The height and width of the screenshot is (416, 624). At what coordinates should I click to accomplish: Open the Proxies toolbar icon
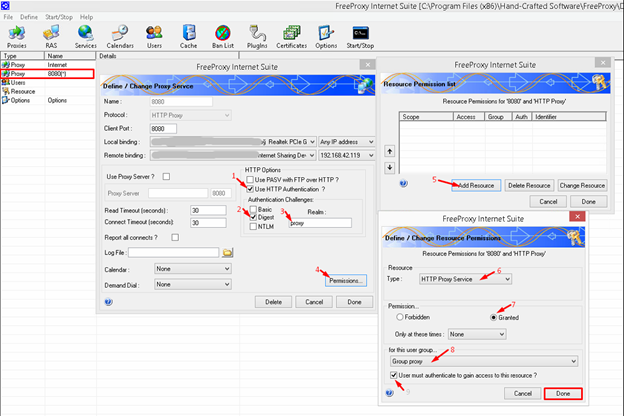coord(16,37)
